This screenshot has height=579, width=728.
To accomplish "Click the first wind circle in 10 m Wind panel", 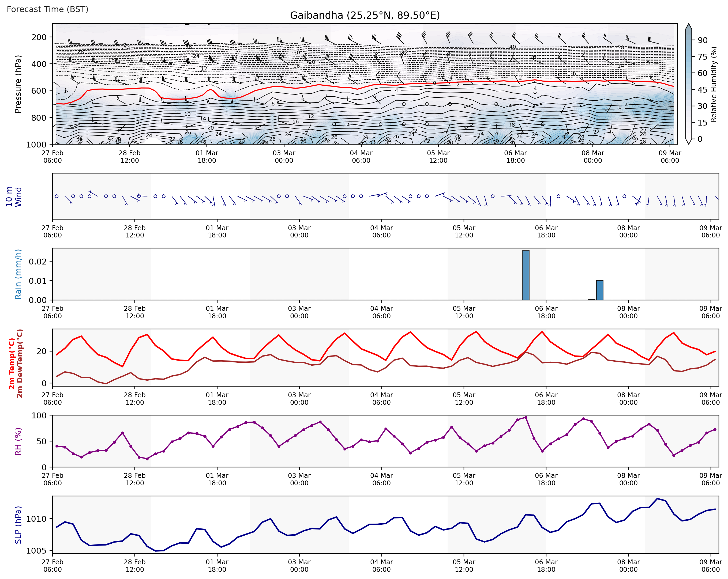I will [x=57, y=196].
